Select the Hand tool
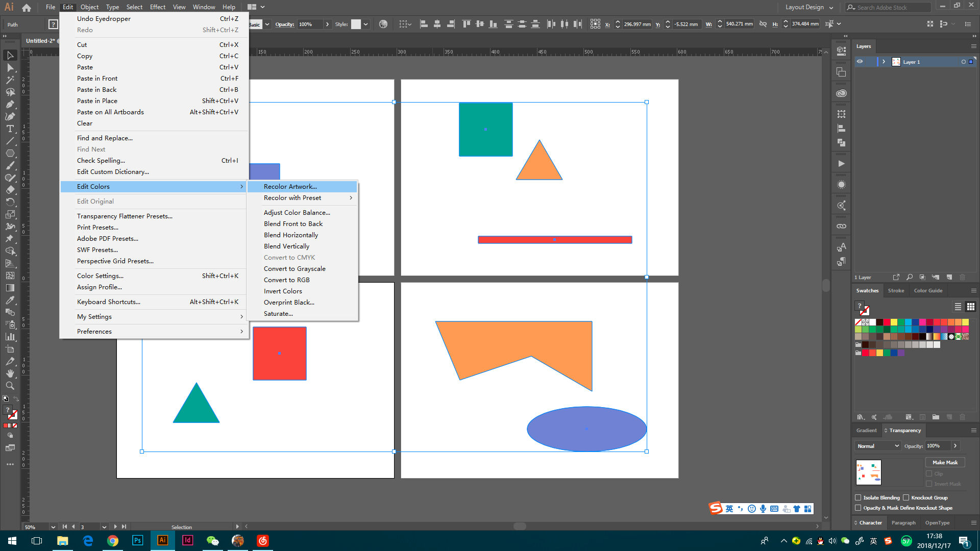Viewport: 980px width, 551px height. (x=10, y=373)
